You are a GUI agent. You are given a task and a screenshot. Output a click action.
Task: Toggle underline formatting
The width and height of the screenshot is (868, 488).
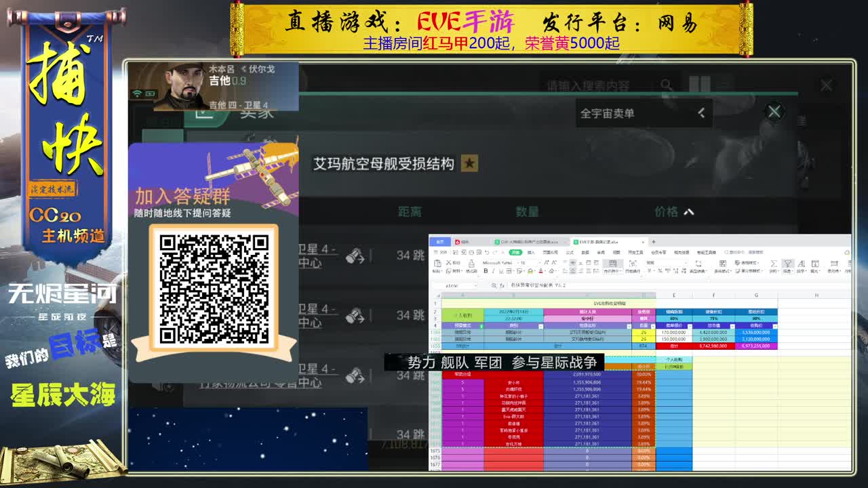(501, 271)
